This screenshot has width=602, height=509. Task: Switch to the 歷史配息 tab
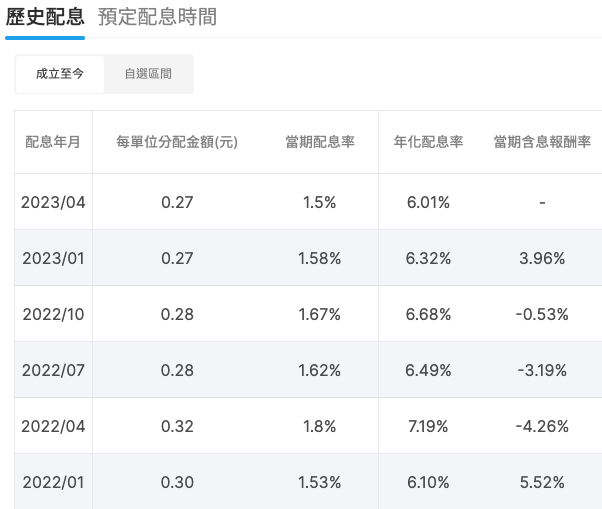[45, 17]
